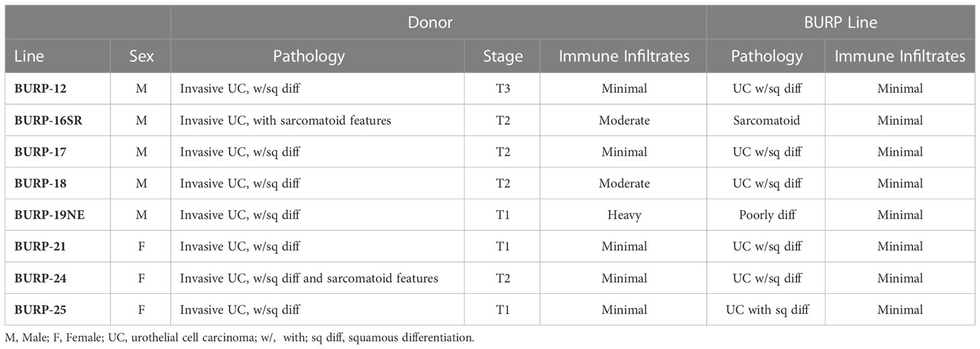The image size is (980, 349).
Task: Click the Line column header
Action: coord(29,56)
